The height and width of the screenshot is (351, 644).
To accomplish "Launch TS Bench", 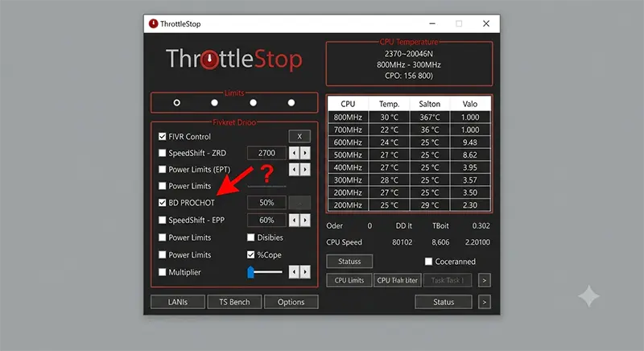I will [x=234, y=302].
